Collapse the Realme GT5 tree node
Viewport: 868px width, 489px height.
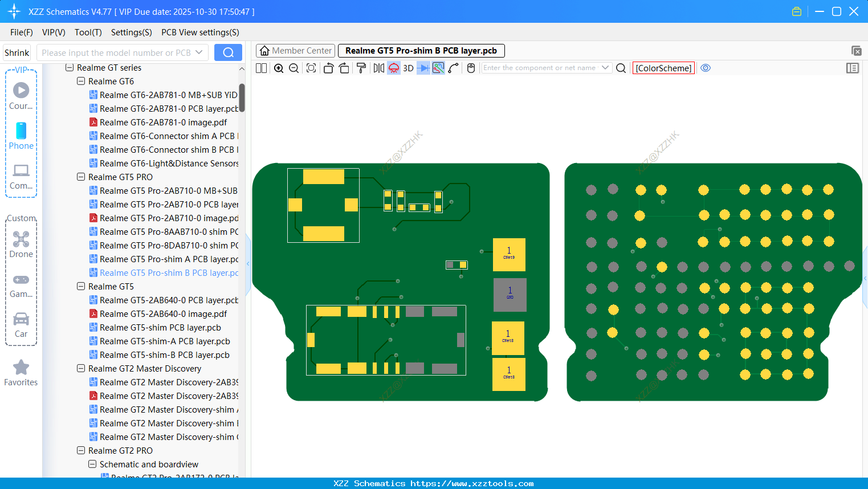(81, 287)
